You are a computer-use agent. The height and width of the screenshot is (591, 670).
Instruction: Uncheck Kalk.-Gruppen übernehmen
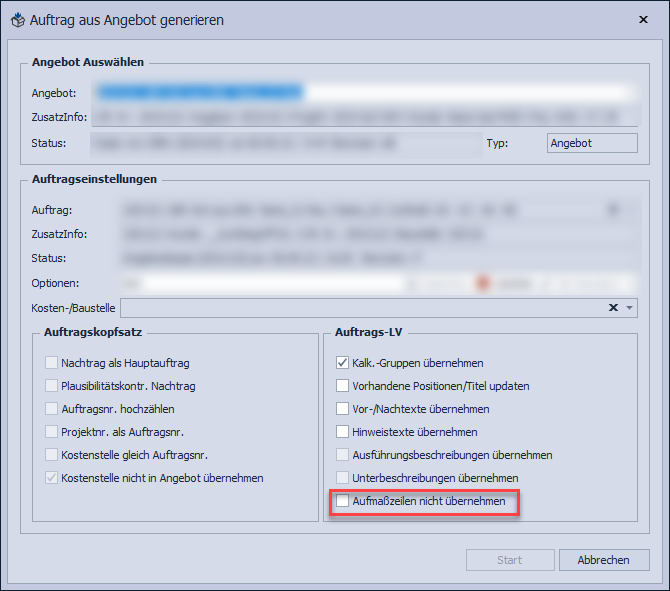343,363
